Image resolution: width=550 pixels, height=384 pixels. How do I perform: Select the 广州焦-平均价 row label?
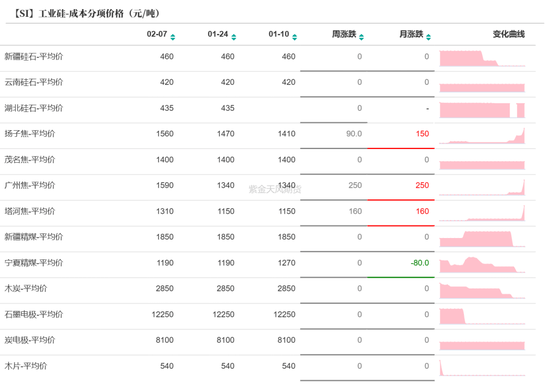click(x=30, y=185)
